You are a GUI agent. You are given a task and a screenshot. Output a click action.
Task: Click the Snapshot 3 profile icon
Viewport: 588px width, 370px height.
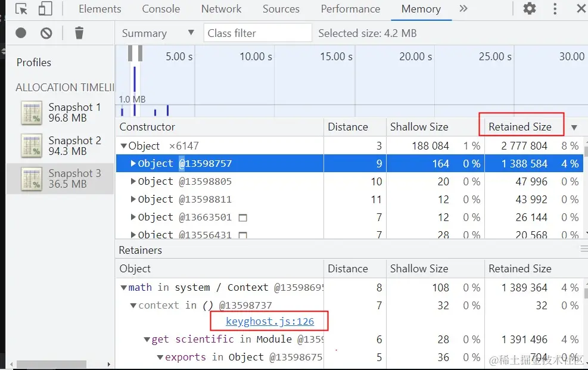(32, 179)
